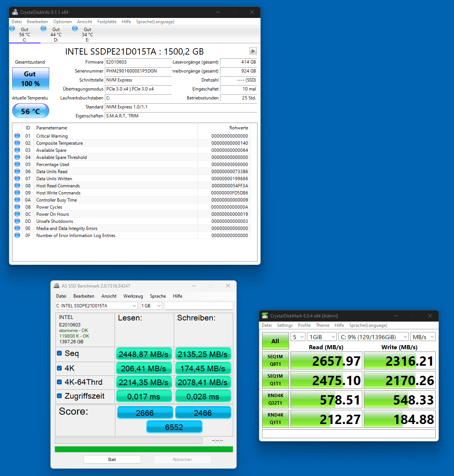
Task: Click the status dot for Available Spare row
Action: 17,150
